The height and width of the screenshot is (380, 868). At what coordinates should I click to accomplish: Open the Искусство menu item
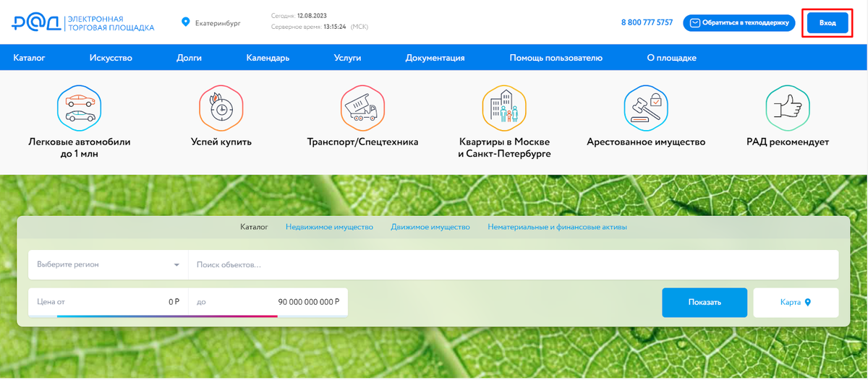pyautogui.click(x=111, y=58)
